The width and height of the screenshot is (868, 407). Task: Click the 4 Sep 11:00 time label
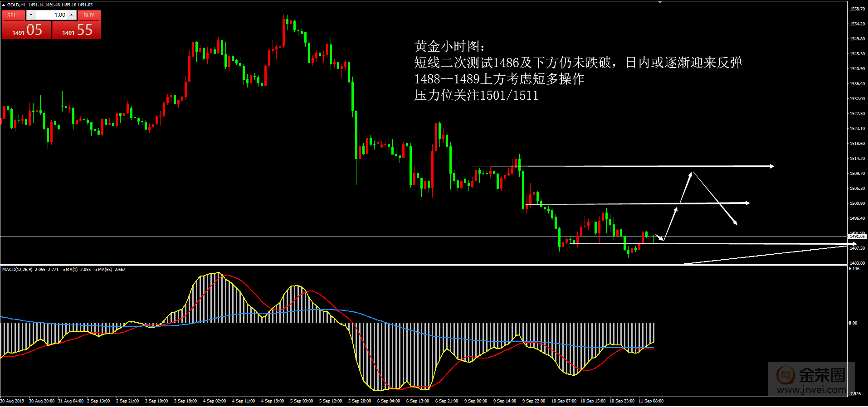click(244, 401)
